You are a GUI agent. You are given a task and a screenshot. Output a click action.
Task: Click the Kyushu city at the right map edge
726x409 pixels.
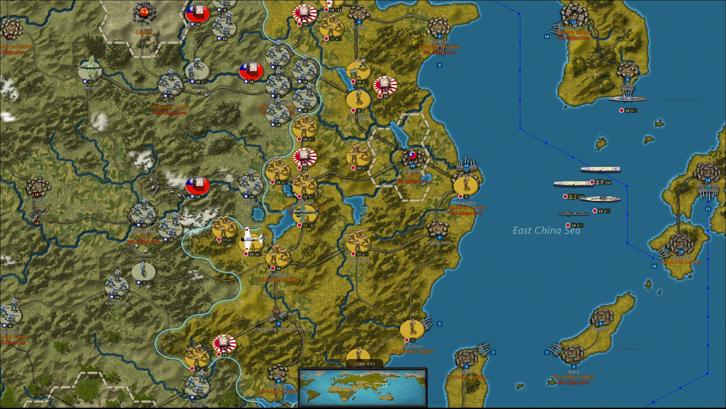[x=707, y=173]
